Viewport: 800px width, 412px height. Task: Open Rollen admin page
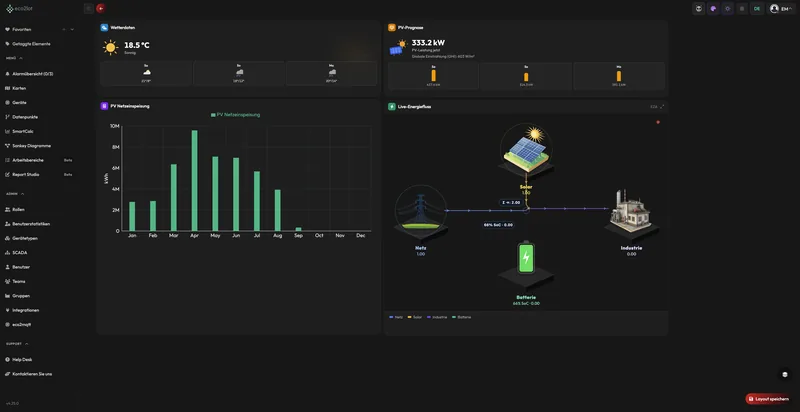point(18,210)
